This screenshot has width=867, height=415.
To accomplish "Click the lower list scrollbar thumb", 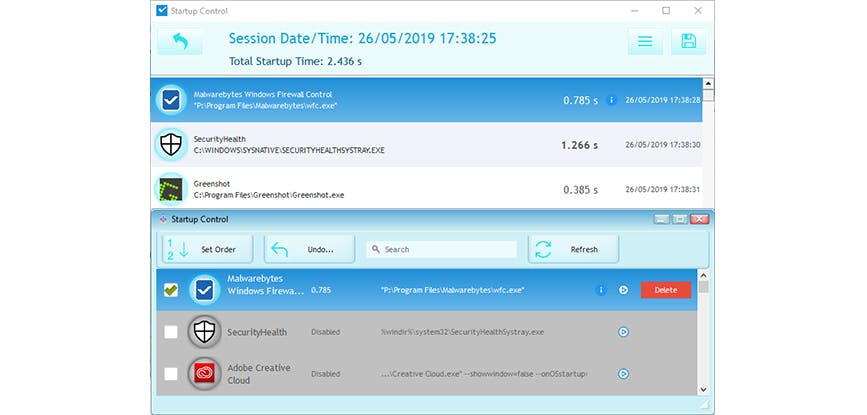I will click(703, 287).
